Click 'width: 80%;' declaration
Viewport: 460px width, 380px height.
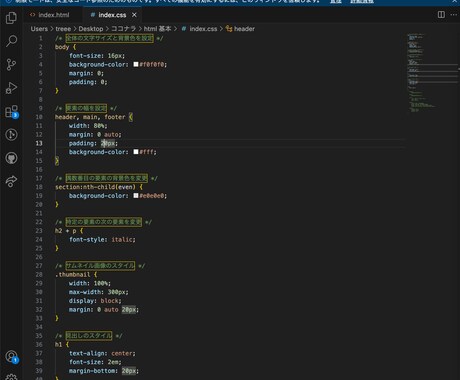(88, 126)
